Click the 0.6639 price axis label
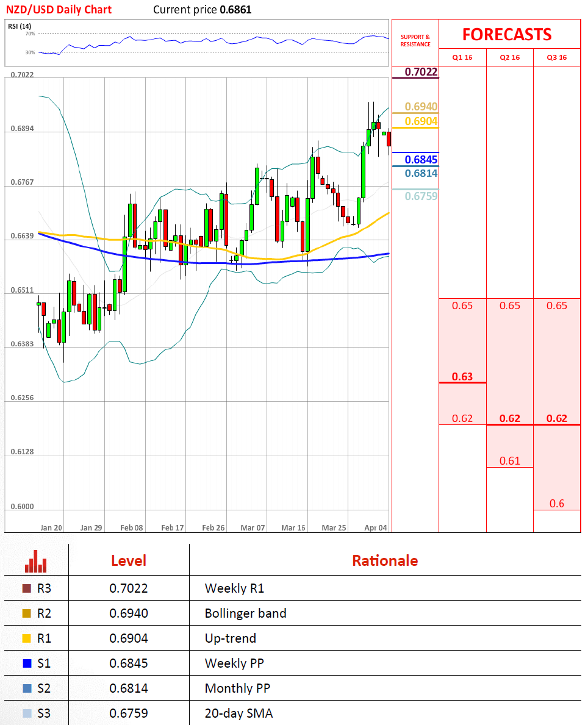 pyautogui.click(x=22, y=236)
